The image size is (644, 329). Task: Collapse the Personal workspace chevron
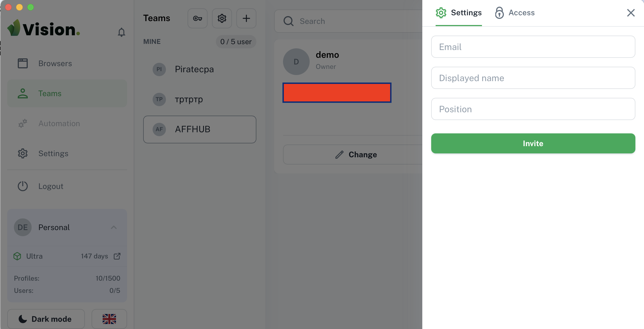click(x=114, y=227)
